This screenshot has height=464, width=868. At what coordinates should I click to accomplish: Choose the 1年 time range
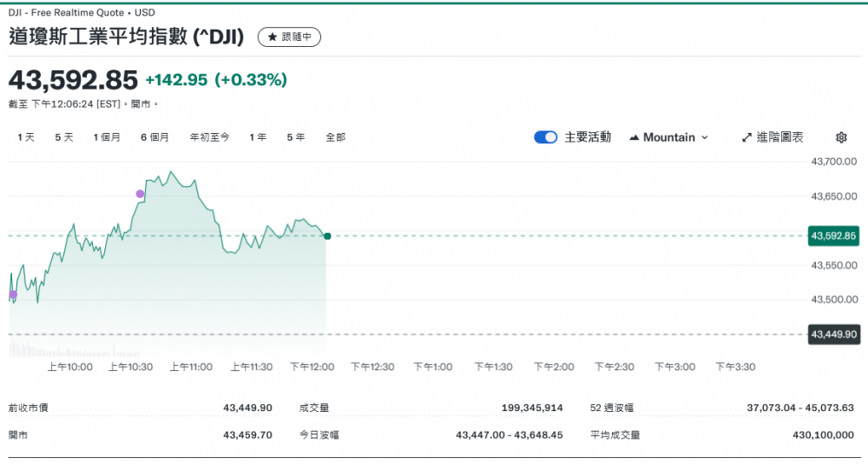(x=258, y=137)
